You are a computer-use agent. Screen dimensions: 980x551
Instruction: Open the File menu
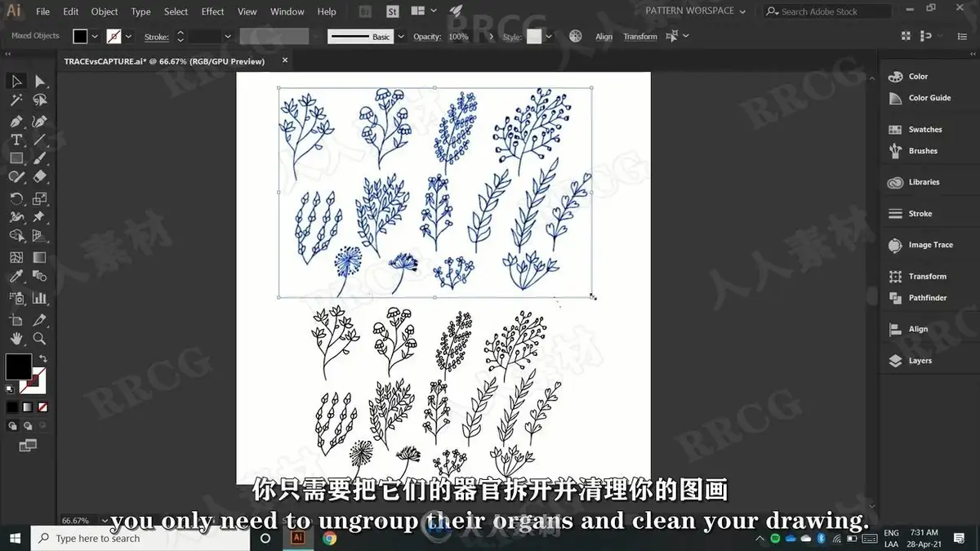(x=43, y=11)
